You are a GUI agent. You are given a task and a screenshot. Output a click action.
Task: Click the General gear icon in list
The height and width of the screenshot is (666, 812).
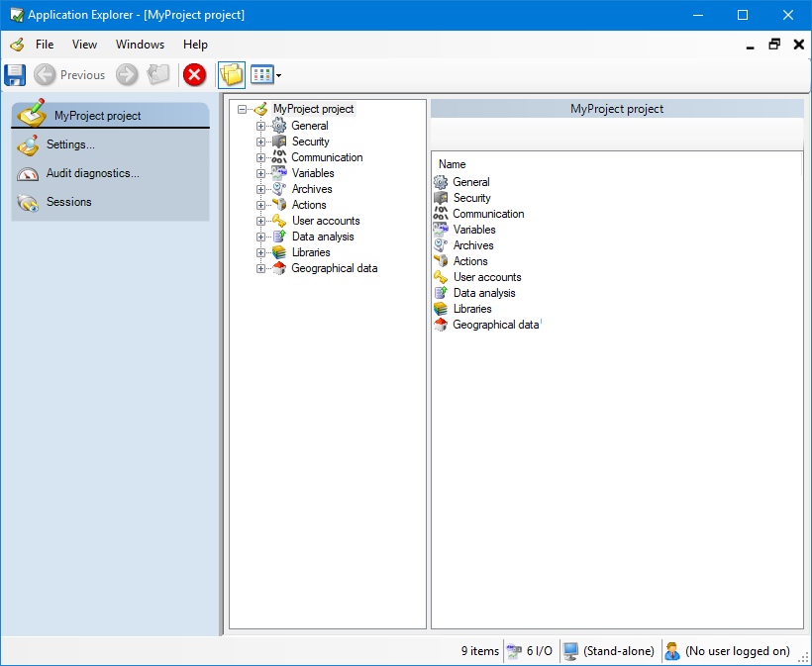(x=441, y=182)
